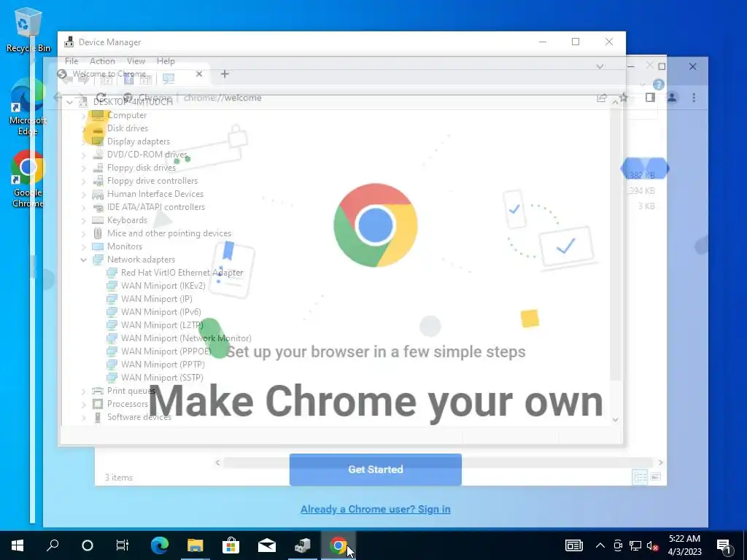Select the Display adapters item
Image resolution: width=747 pixels, height=560 pixels.
click(x=138, y=141)
